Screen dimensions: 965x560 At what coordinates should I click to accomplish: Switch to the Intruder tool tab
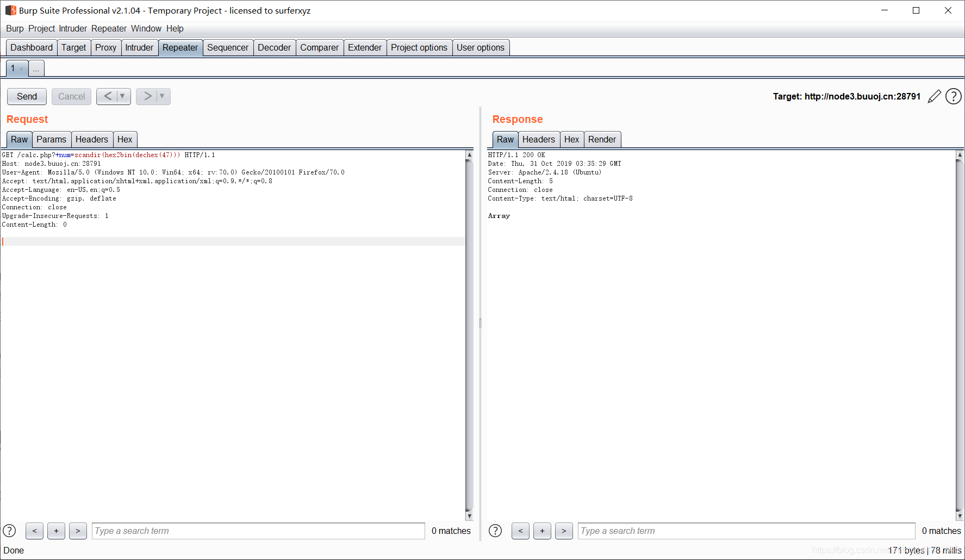coord(139,47)
